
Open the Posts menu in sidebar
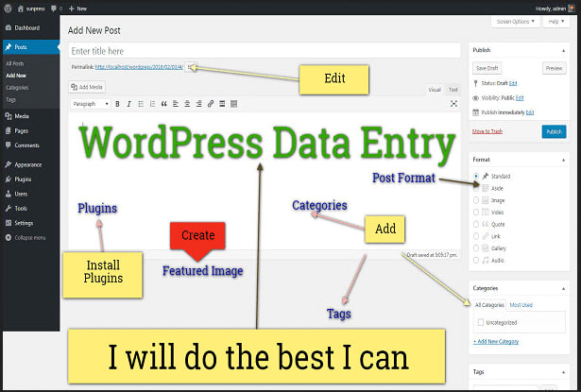click(x=31, y=47)
